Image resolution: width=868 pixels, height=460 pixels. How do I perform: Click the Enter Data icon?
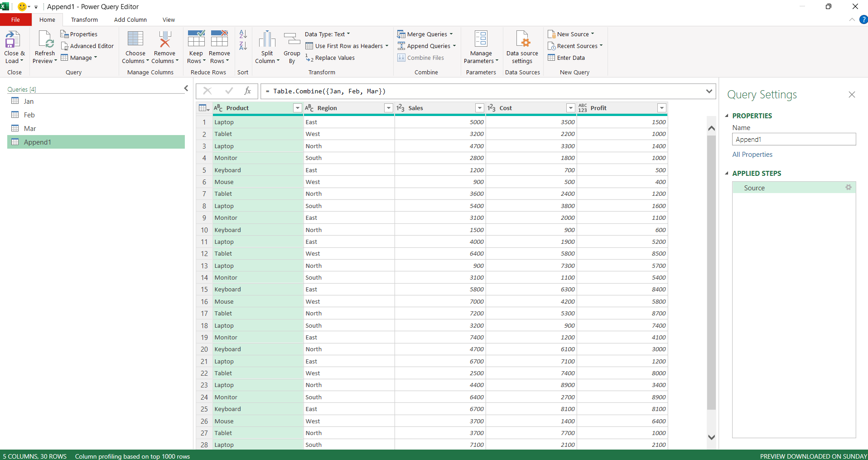pos(551,58)
